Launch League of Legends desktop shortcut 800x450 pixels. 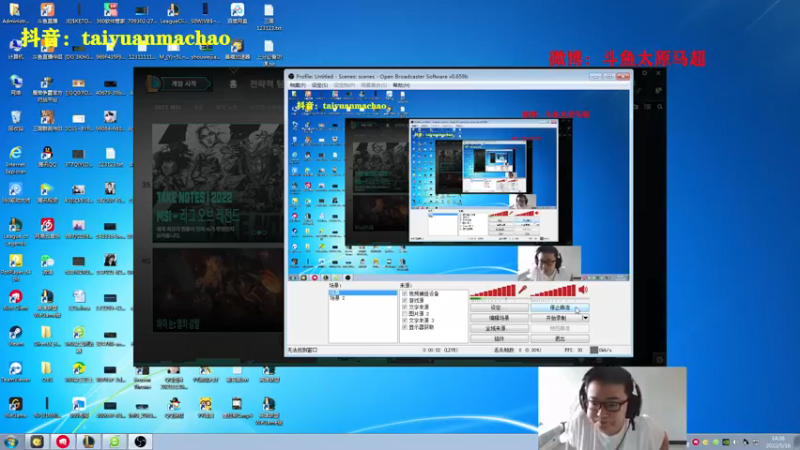[x=15, y=232]
